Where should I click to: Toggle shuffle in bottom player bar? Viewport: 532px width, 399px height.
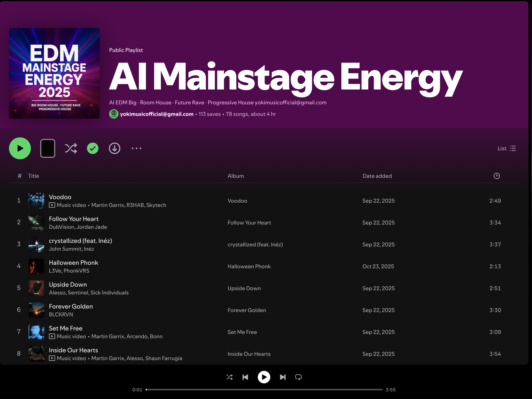pos(229,377)
